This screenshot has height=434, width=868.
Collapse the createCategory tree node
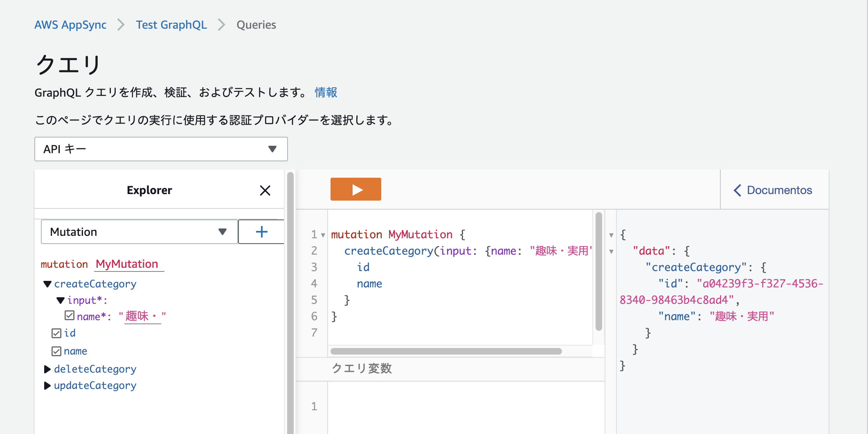47,284
